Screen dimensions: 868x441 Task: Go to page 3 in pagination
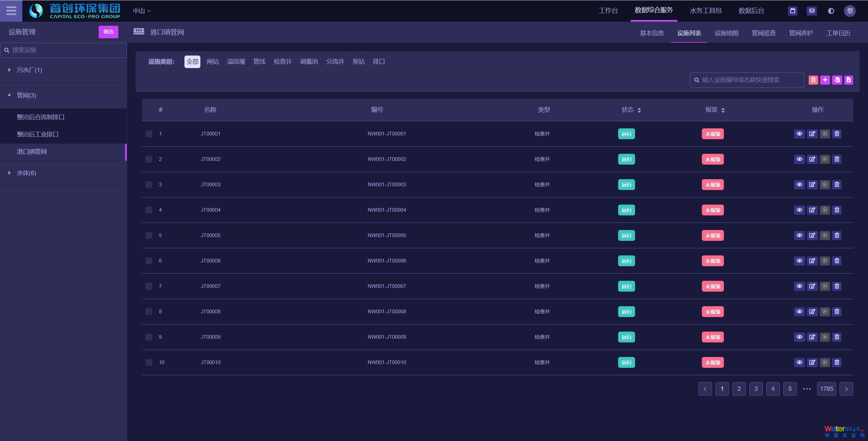[x=756, y=389]
